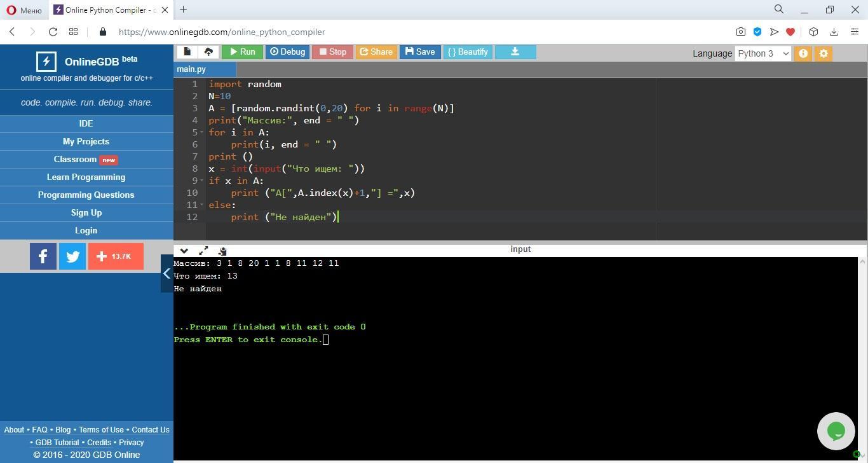
Task: Fold the else block at line 11
Action: [203, 205]
